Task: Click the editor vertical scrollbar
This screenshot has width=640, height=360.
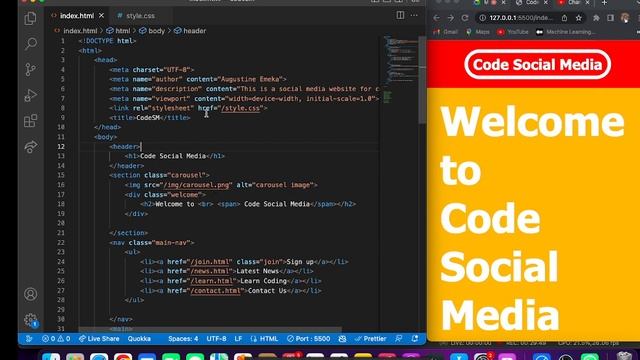Action: pyautogui.click(x=422, y=80)
